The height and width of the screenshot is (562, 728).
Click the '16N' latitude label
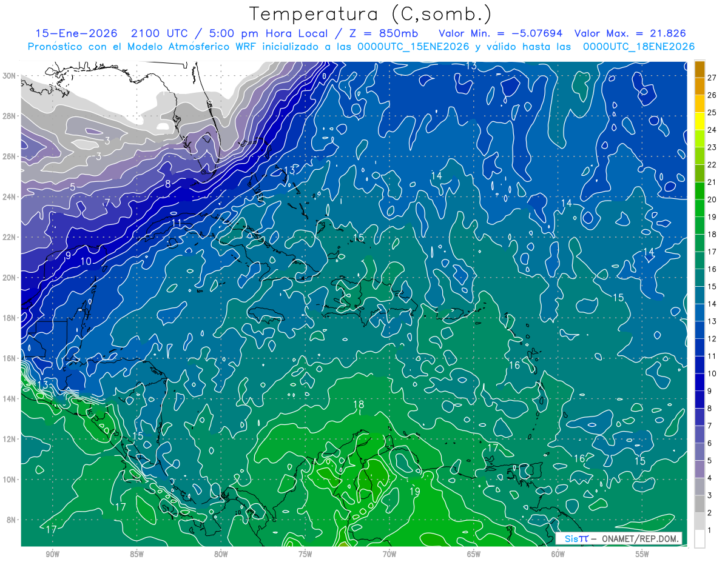click(x=10, y=358)
